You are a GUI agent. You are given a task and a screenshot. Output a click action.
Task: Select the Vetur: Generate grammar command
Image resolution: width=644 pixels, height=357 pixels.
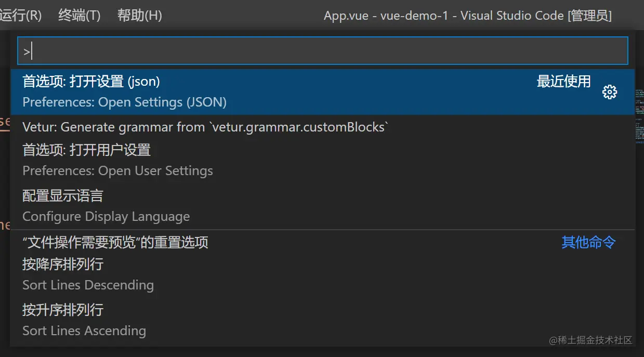(x=205, y=127)
